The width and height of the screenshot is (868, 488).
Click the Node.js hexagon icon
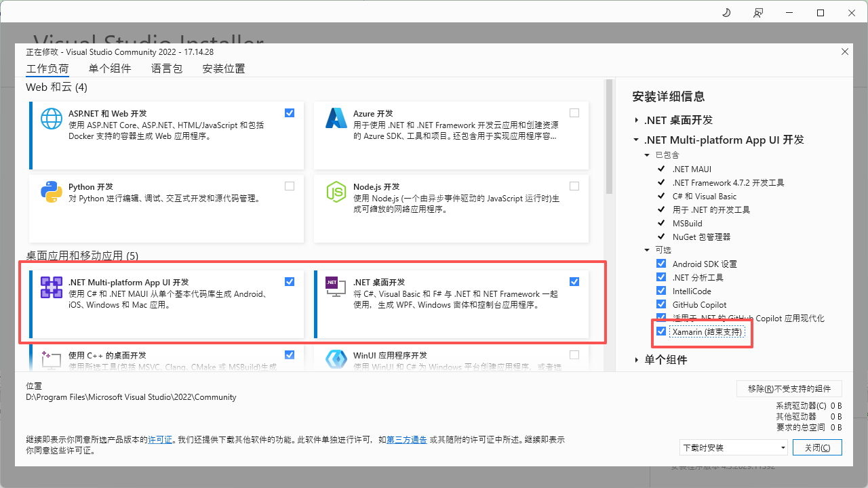click(336, 192)
